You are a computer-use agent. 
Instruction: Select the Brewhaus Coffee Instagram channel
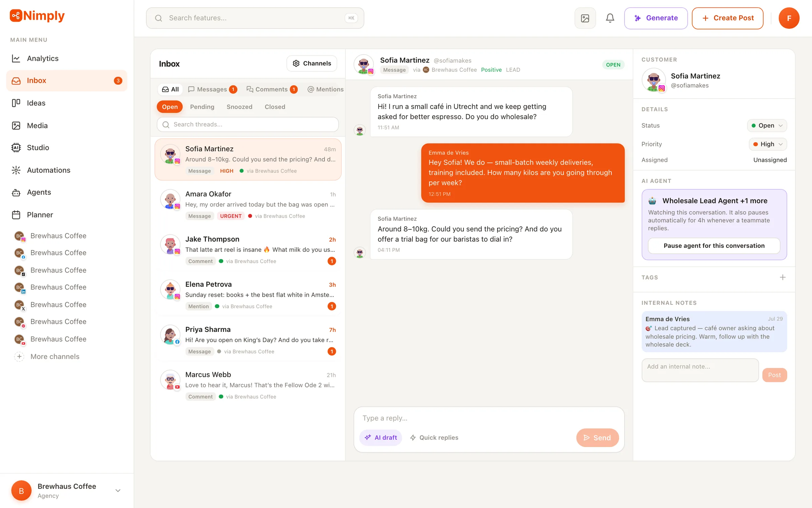[x=50, y=236]
